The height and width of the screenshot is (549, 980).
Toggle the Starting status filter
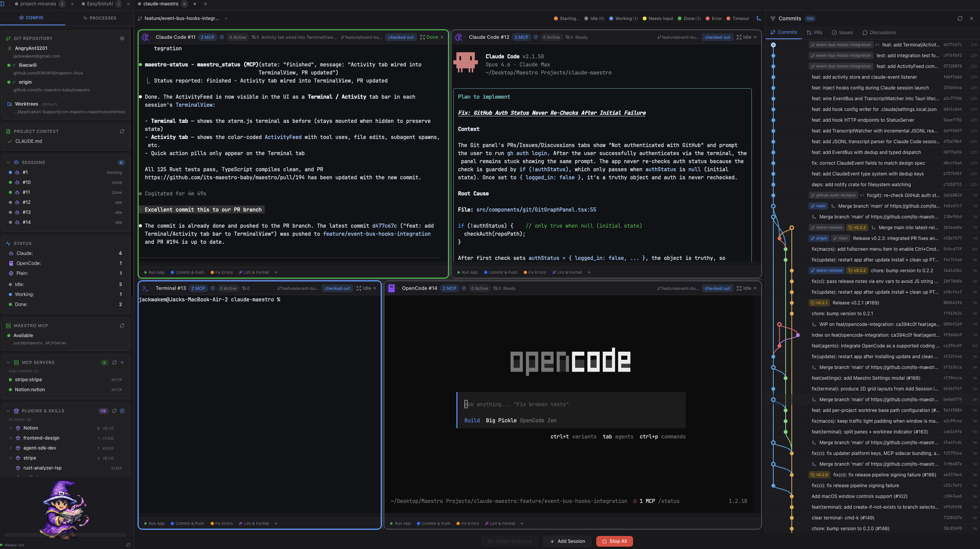point(567,18)
